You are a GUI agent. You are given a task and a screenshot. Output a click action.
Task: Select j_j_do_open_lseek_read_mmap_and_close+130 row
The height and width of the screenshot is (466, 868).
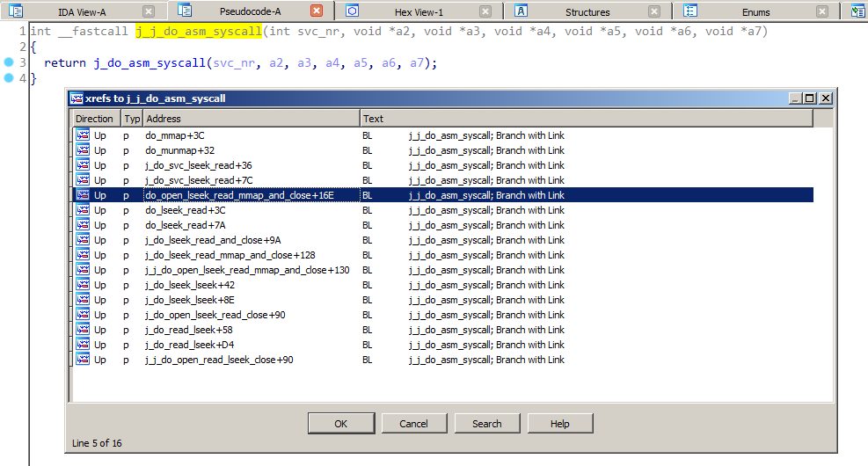pyautogui.click(x=443, y=270)
